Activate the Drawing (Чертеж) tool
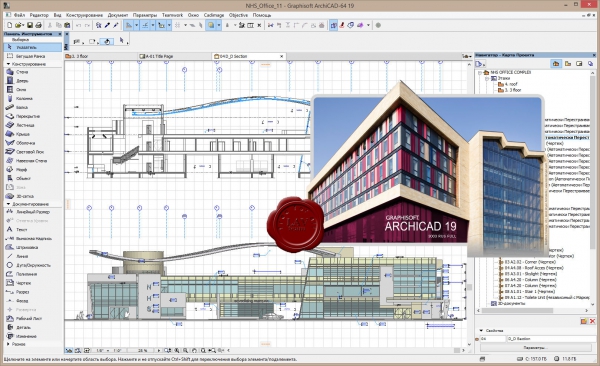The height and width of the screenshot is (366, 600). 32,283
